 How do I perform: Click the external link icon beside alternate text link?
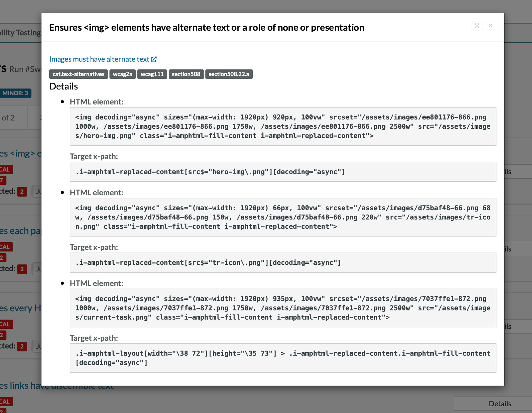click(154, 59)
